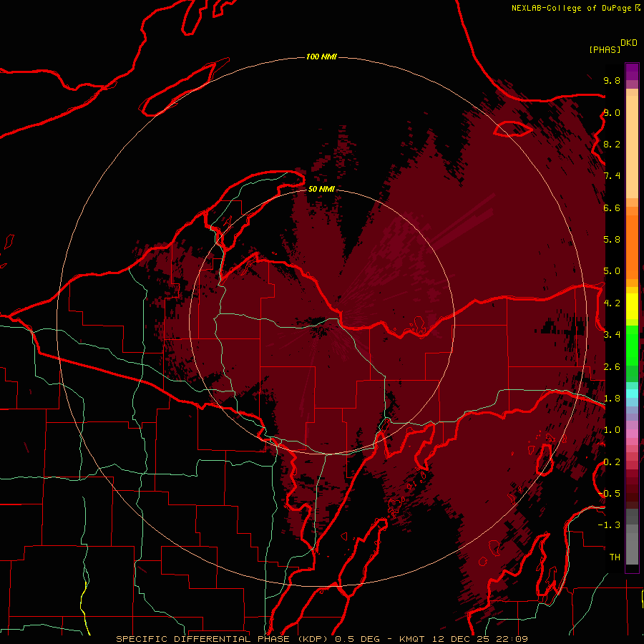Click the [PHAS] label above color bar
Image resolution: width=644 pixels, height=644 pixels.
click(605, 49)
